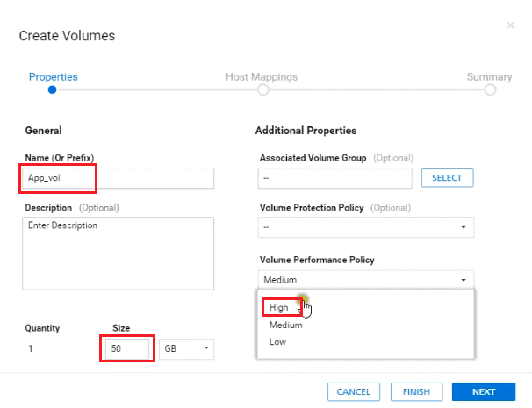The image size is (532, 408).
Task: Go to the Host Mappings step label
Action: click(261, 76)
